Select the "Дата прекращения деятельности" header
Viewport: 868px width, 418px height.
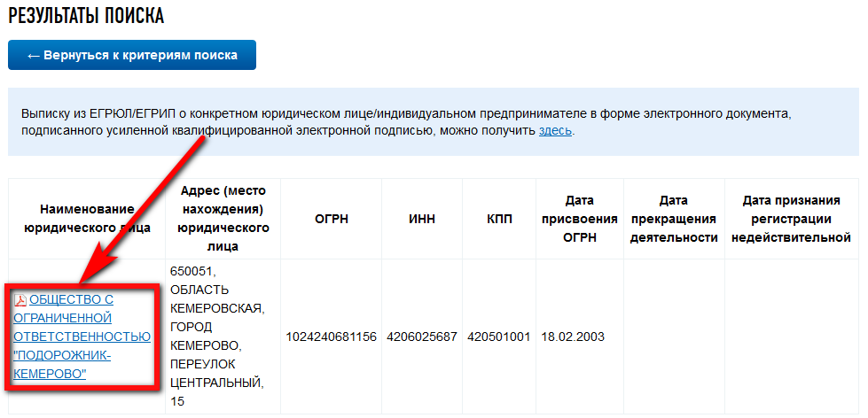[675, 219]
